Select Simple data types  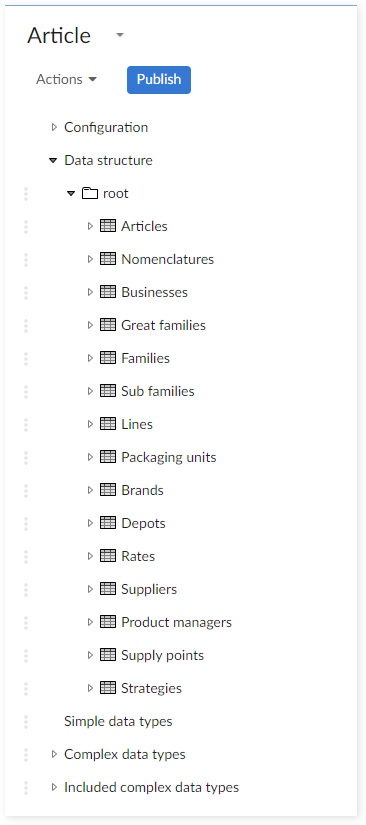click(x=118, y=721)
